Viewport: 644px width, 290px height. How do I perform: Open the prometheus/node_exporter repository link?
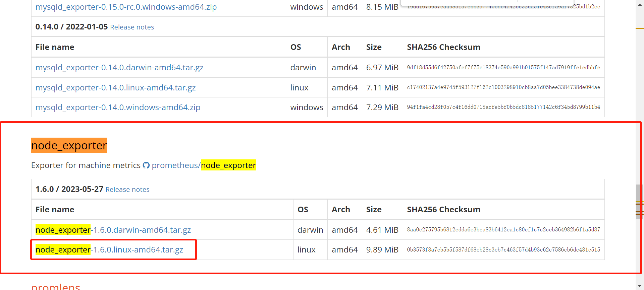pyautogui.click(x=204, y=165)
